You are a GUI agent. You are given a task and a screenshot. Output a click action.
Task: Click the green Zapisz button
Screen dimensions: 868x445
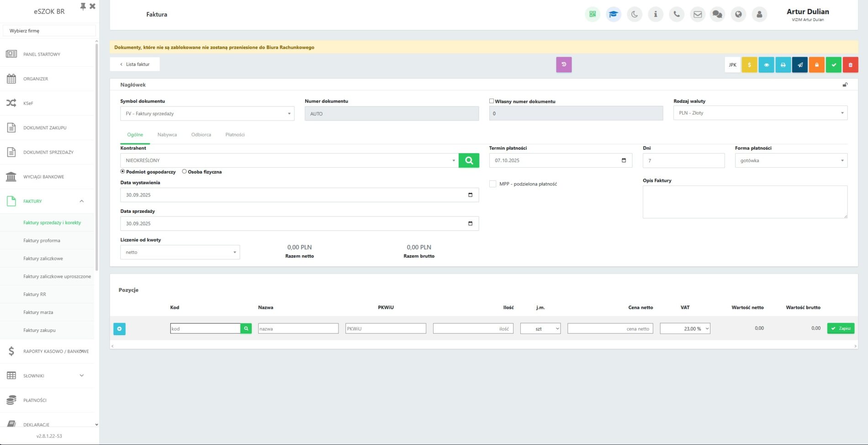coord(841,328)
